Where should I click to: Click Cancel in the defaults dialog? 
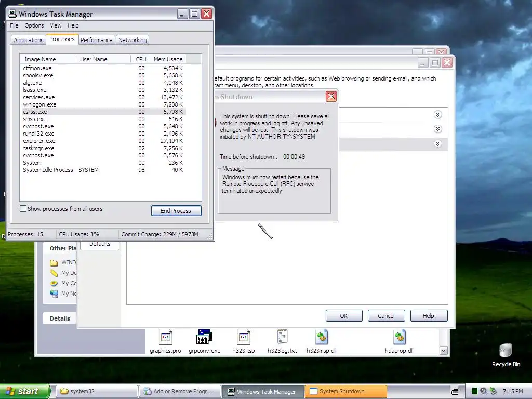[x=386, y=316]
